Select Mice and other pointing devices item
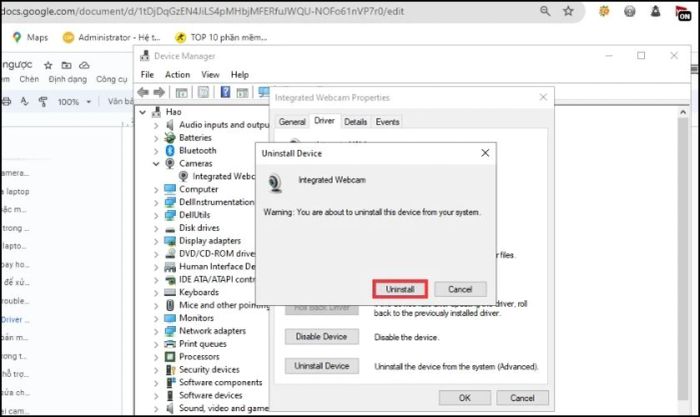This screenshot has width=700, height=417. coord(224,305)
